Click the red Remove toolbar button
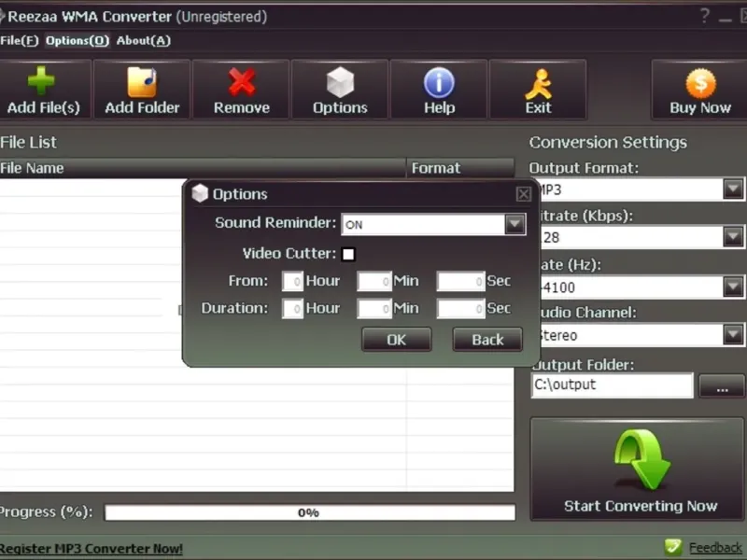This screenshot has width=747, height=560. [x=241, y=90]
